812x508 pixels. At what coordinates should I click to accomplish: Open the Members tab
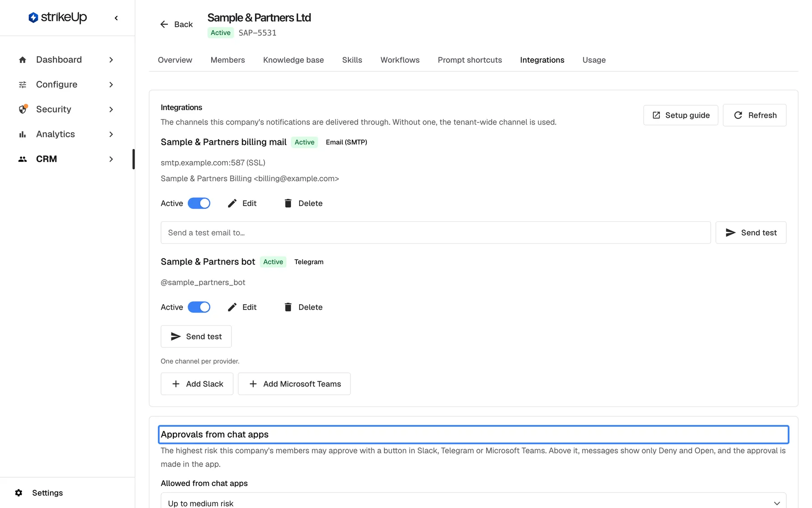click(227, 60)
